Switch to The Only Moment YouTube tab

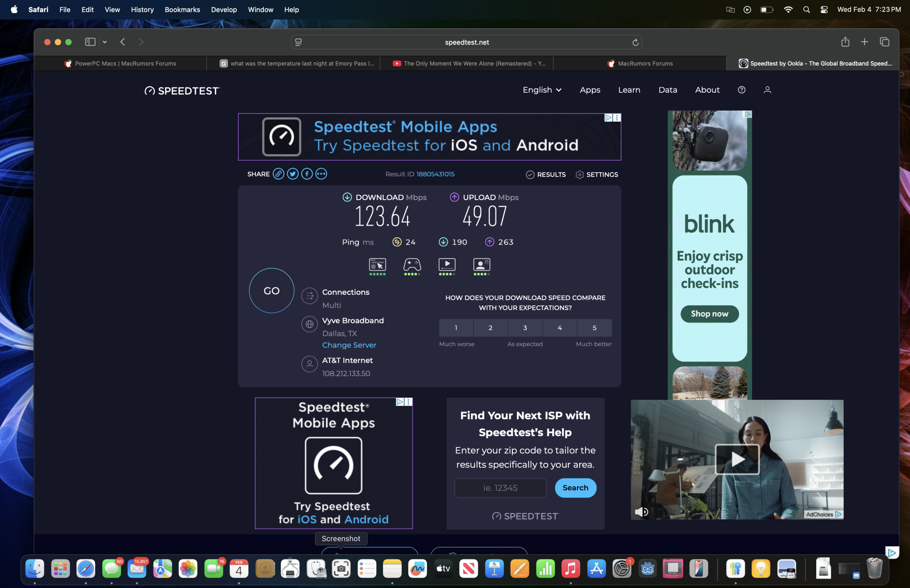coord(467,64)
